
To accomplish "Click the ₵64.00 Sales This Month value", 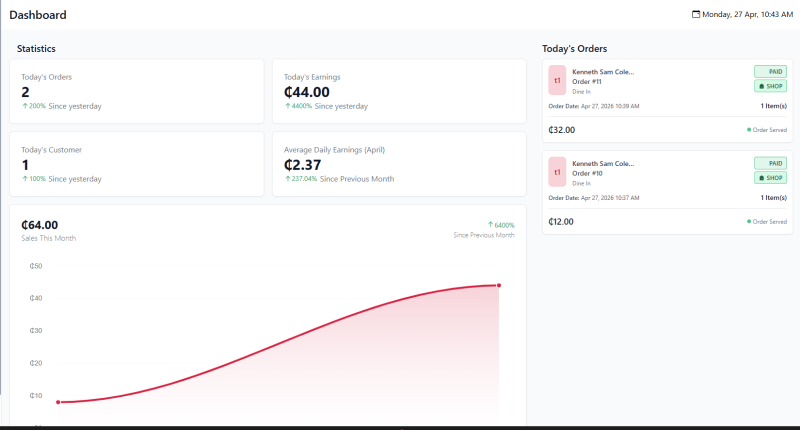I will click(40, 225).
